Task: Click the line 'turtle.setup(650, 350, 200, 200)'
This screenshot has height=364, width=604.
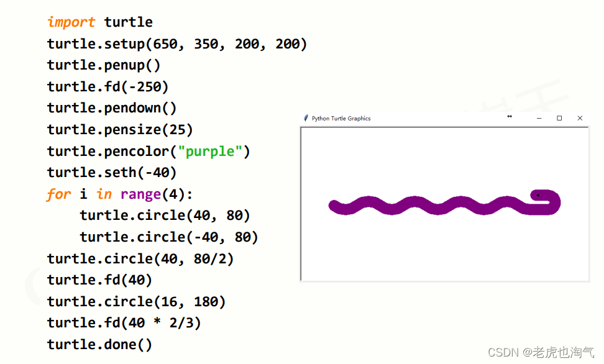Action: point(177,44)
